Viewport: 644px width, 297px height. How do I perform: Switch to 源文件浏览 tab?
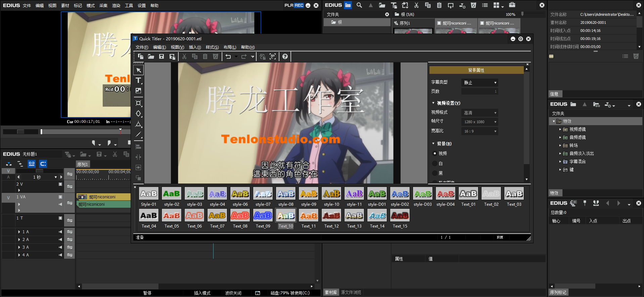pos(351,292)
